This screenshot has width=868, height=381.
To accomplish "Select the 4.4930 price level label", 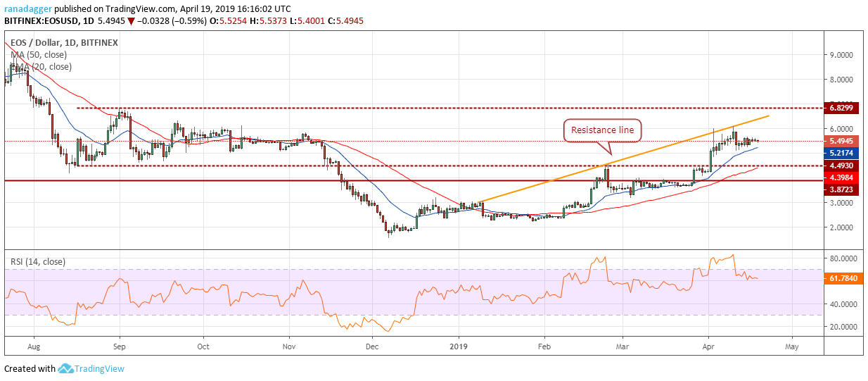I will click(x=841, y=165).
